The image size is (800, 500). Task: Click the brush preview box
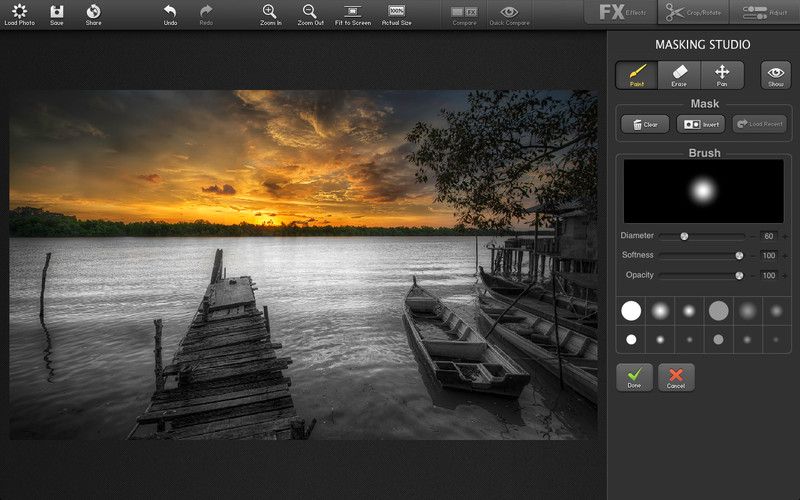click(x=703, y=191)
